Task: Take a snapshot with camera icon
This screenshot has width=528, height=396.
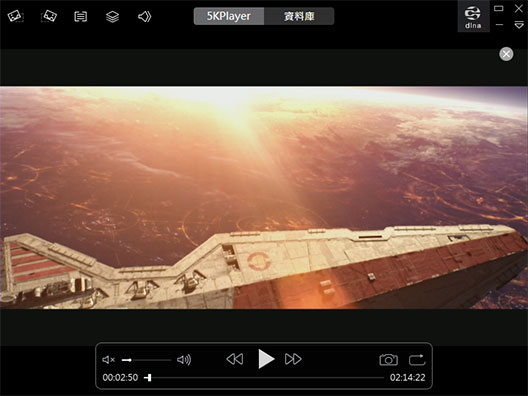Action: click(389, 360)
